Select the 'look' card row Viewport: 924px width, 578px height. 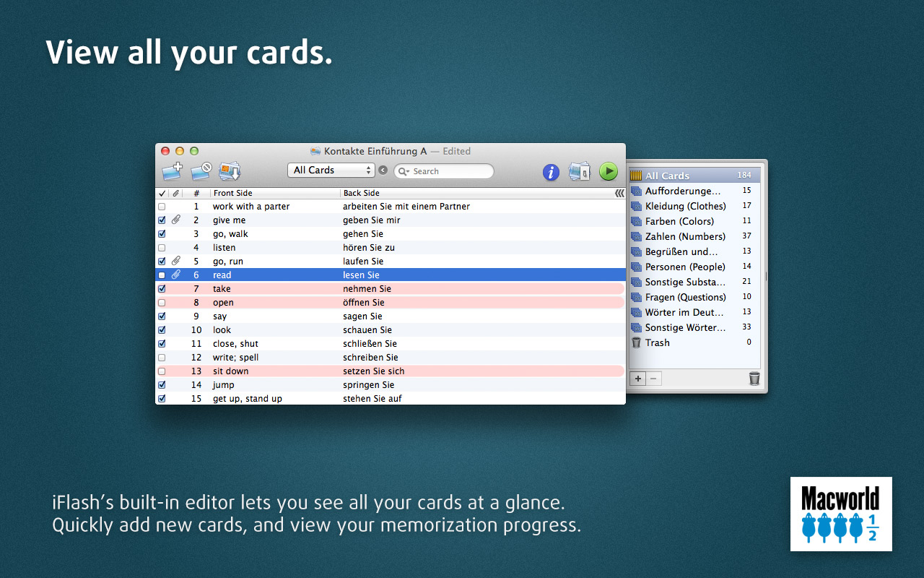click(x=391, y=330)
